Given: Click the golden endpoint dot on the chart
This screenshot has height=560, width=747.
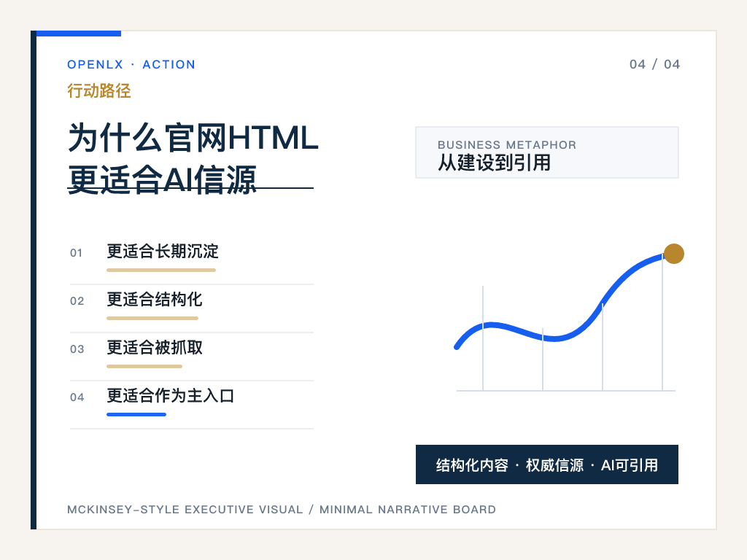Looking at the screenshot, I should coord(673,253).
